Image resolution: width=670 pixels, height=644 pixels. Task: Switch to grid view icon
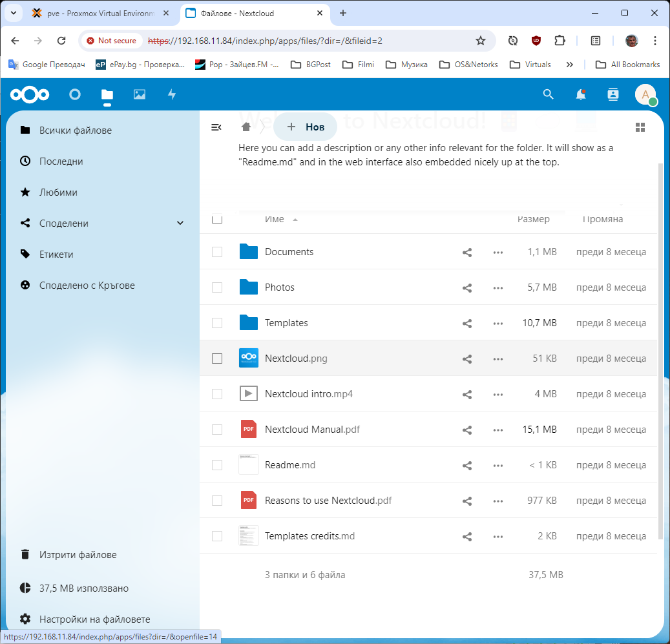pyautogui.click(x=640, y=127)
